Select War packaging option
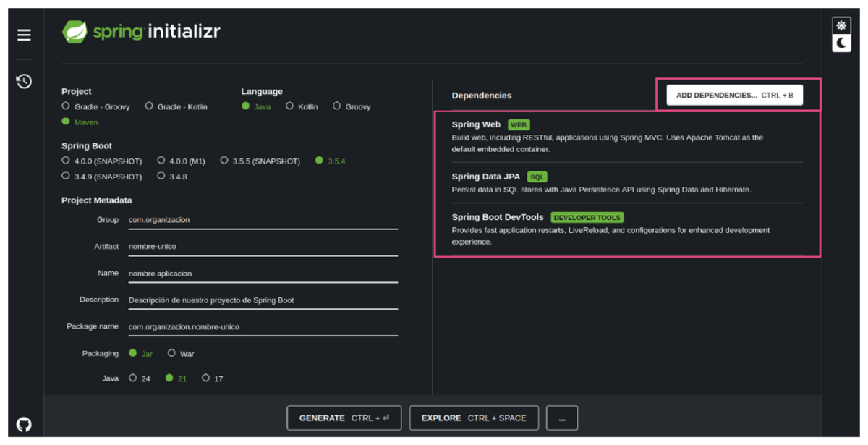This screenshot has width=868, height=445. click(181, 354)
